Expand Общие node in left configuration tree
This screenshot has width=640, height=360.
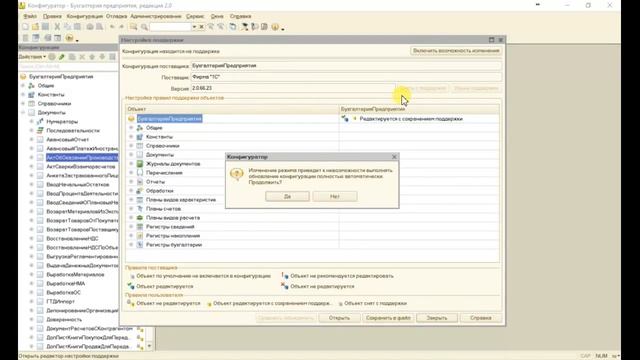(x=23, y=86)
